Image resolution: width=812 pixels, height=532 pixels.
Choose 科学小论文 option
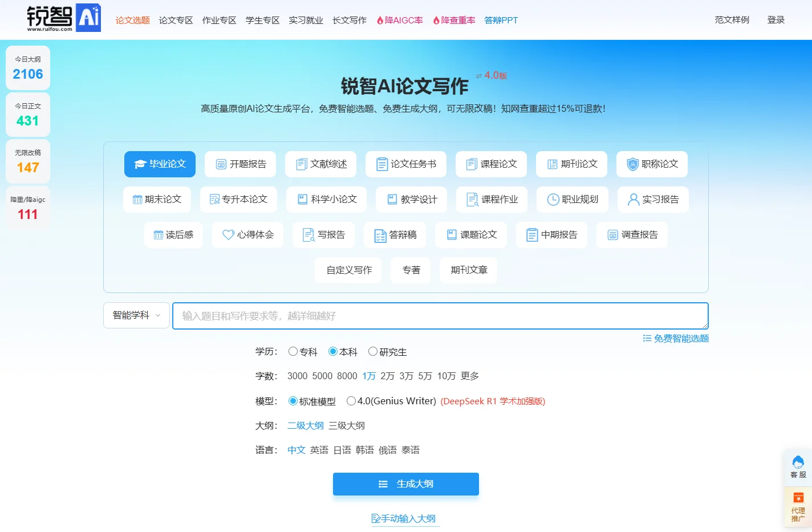coord(326,200)
